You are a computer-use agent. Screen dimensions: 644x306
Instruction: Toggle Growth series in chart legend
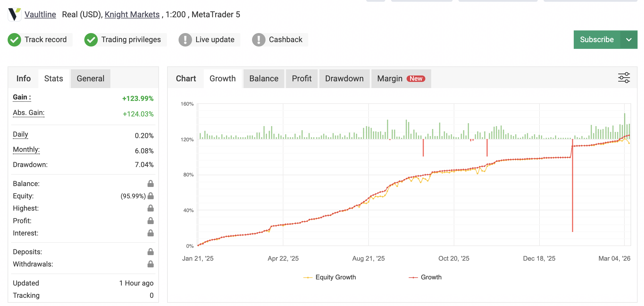425,277
